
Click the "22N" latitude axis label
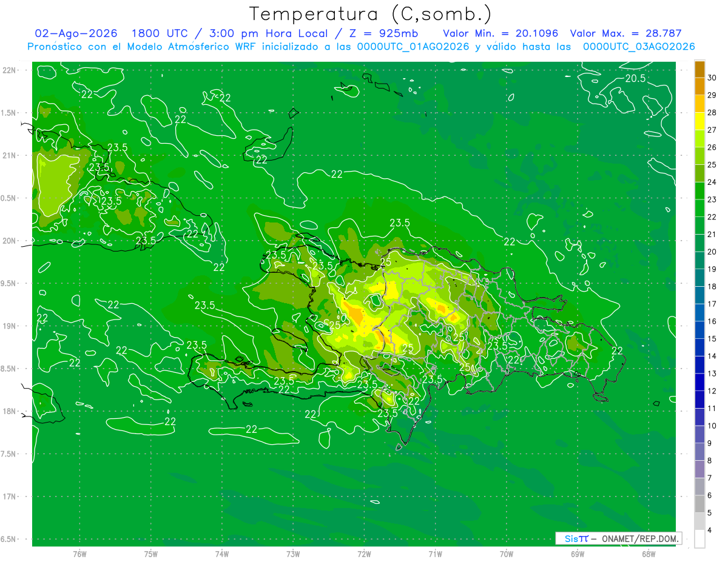click(x=10, y=70)
